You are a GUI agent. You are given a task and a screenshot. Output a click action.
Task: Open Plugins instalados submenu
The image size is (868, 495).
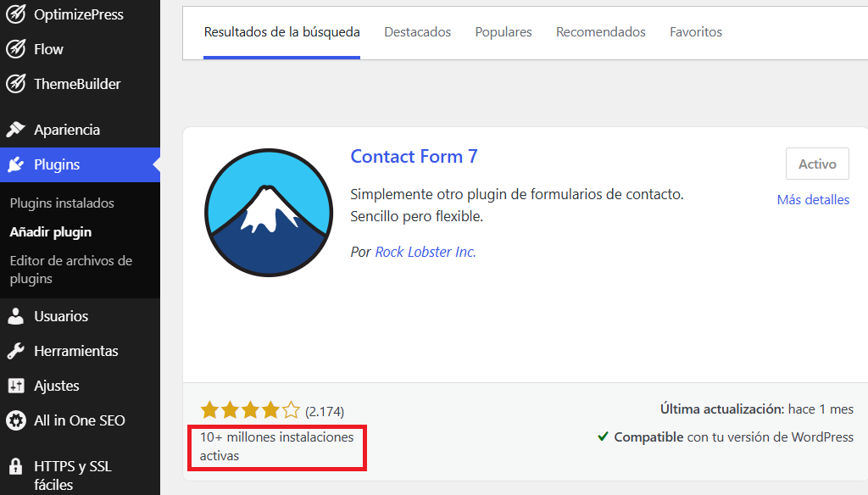coord(62,203)
